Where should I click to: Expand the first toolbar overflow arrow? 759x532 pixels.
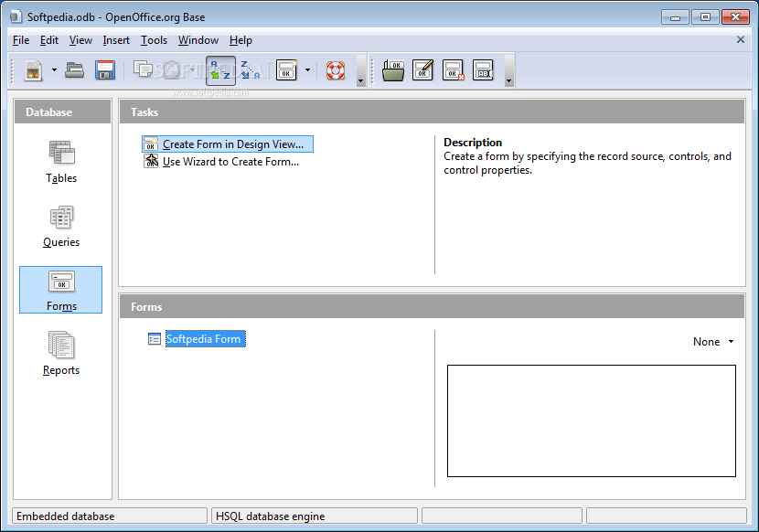pyautogui.click(x=360, y=71)
